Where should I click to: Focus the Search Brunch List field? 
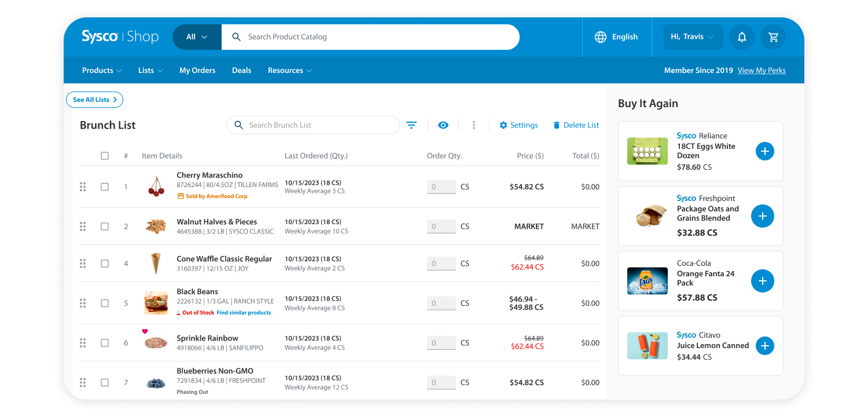(313, 125)
